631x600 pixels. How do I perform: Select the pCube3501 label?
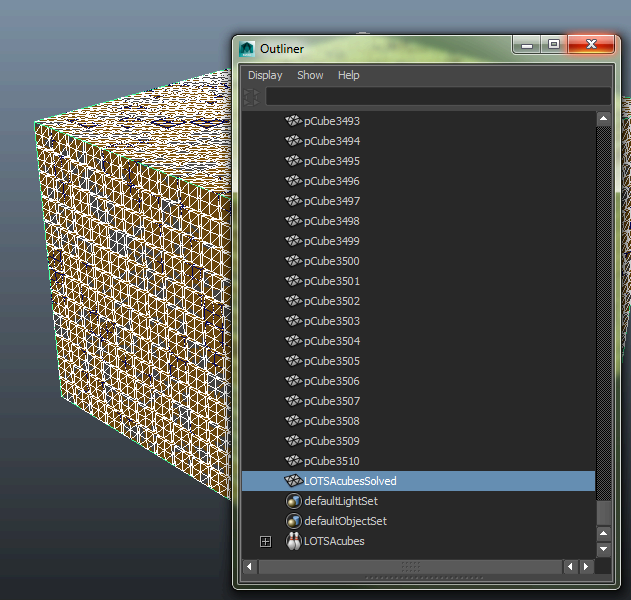click(x=332, y=281)
